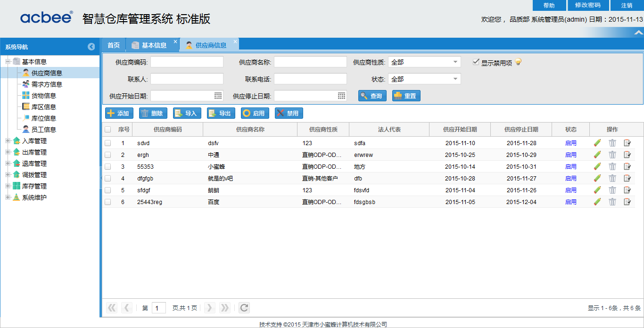
Task: Open detail icon for dfgfgb row
Action: 627,178
